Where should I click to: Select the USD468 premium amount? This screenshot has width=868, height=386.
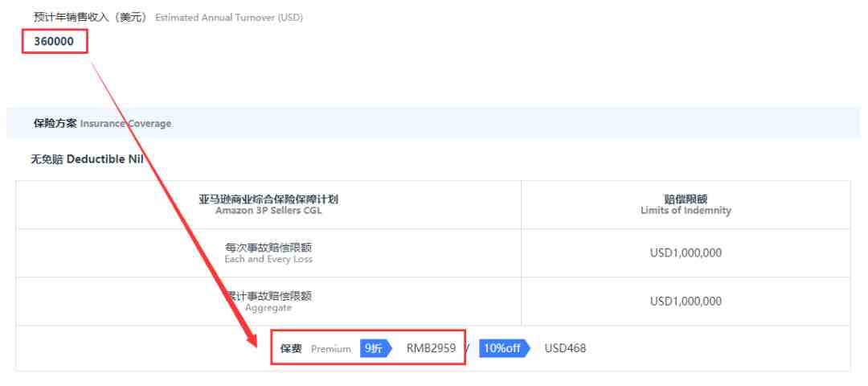pyautogui.click(x=565, y=348)
